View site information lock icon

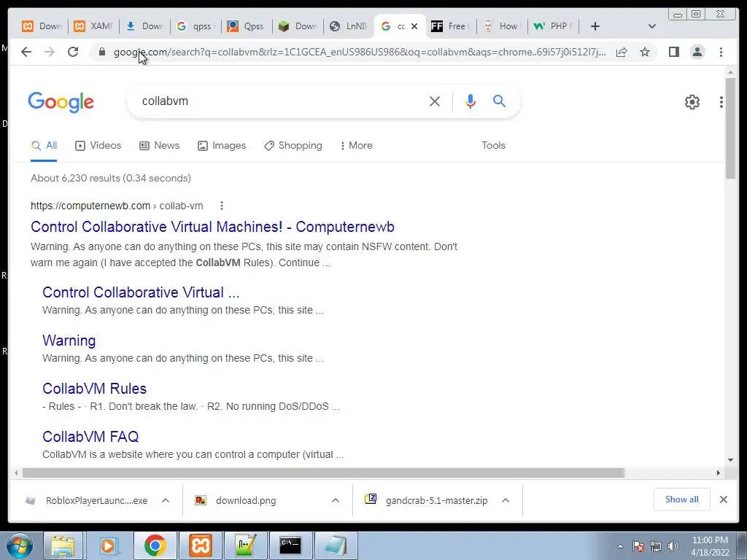pyautogui.click(x=102, y=52)
